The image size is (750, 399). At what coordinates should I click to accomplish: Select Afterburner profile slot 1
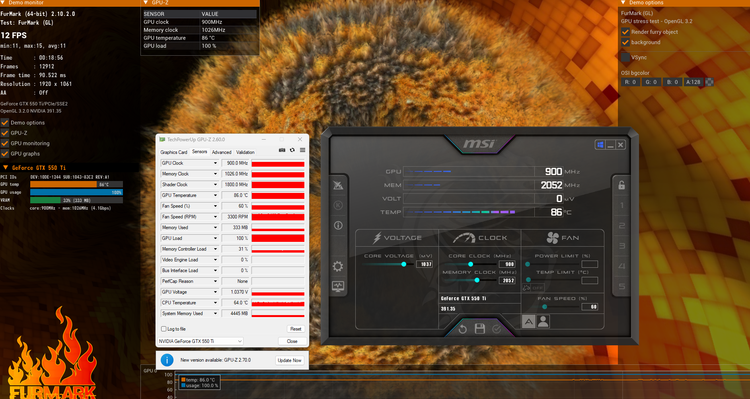tap(621, 206)
